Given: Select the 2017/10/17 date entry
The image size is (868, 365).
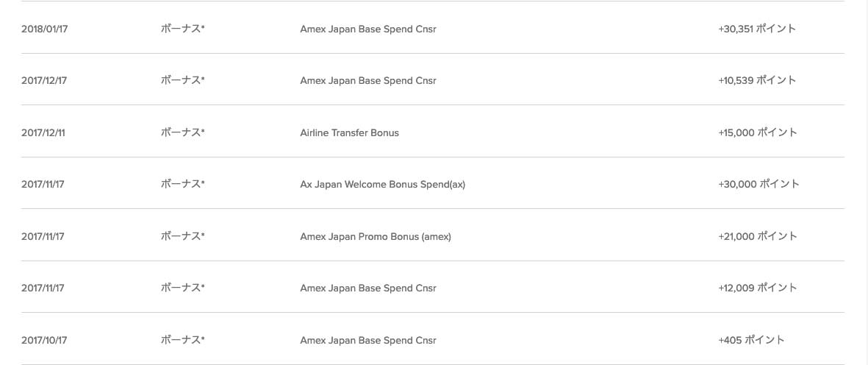Looking at the screenshot, I should click(x=44, y=340).
